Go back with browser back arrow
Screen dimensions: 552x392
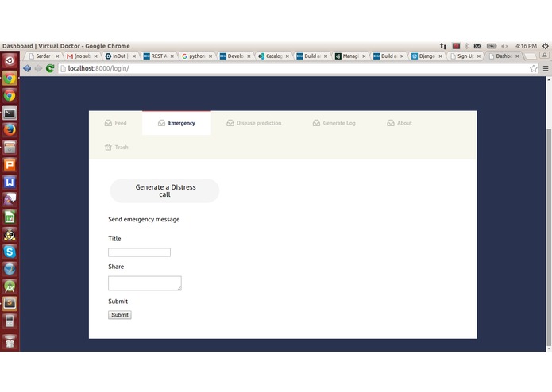pyautogui.click(x=27, y=68)
